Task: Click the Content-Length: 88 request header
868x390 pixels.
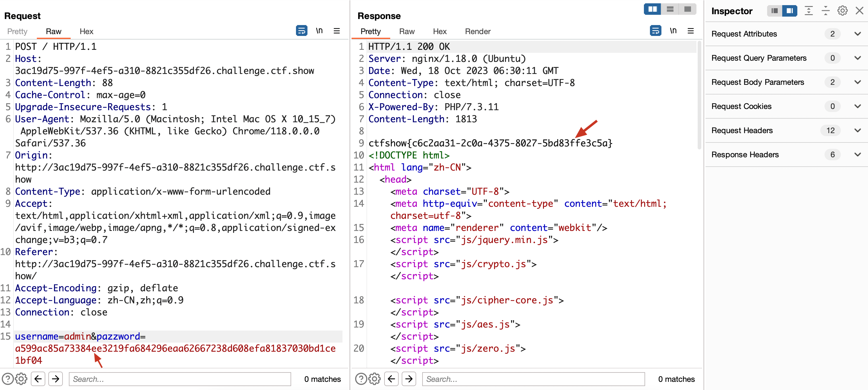Action: click(x=64, y=83)
